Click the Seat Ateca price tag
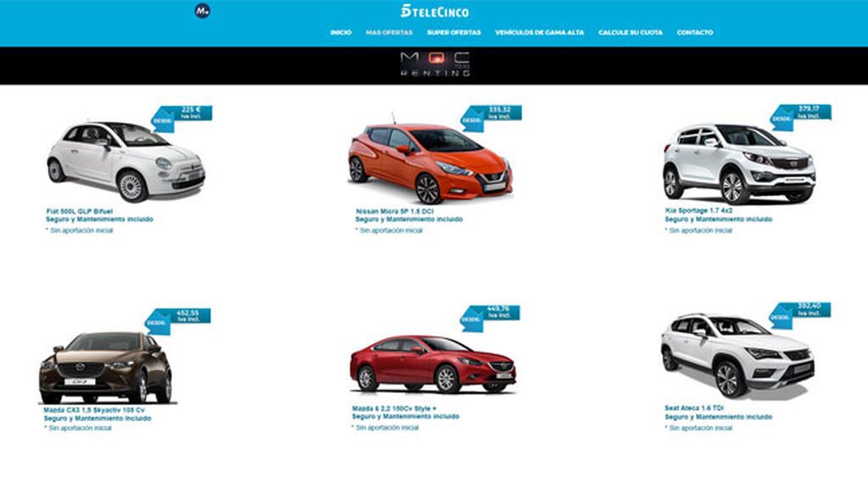This screenshot has width=868, height=488. (x=800, y=315)
